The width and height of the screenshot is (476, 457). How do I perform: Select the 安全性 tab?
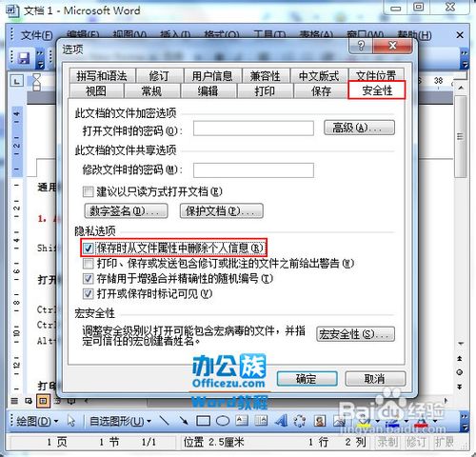tap(377, 90)
